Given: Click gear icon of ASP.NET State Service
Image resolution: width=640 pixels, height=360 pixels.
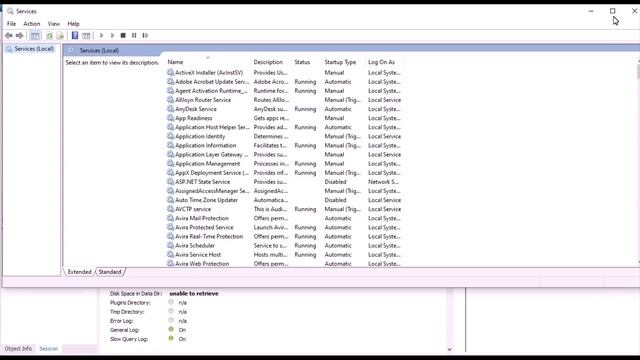Looking at the screenshot, I should tap(171, 182).
